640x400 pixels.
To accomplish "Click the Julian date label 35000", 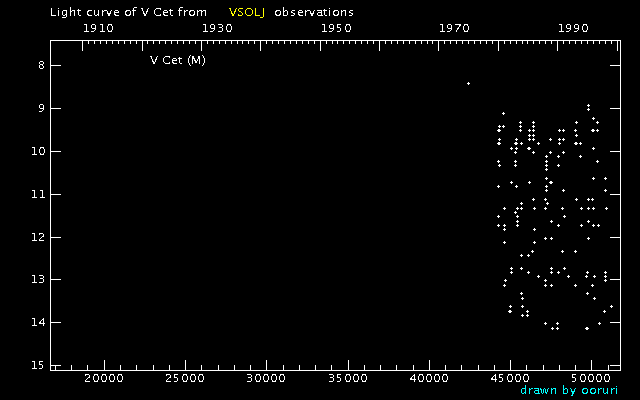I will click(348, 378).
